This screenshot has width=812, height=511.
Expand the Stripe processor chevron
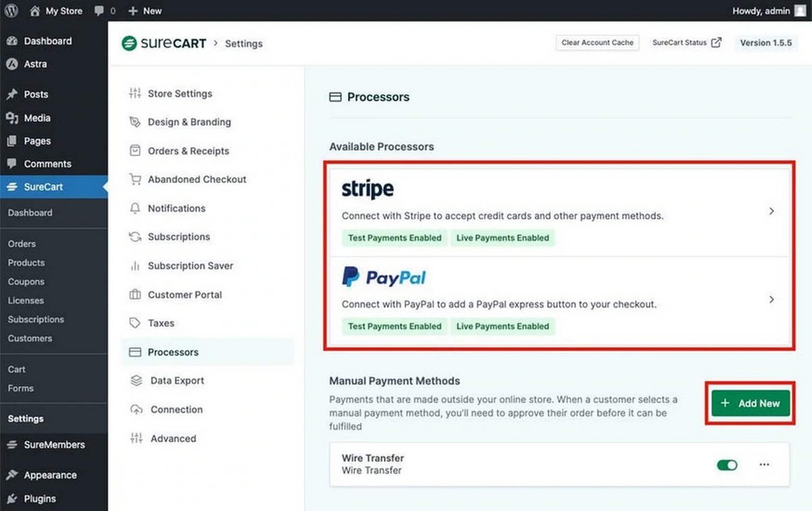(x=771, y=211)
